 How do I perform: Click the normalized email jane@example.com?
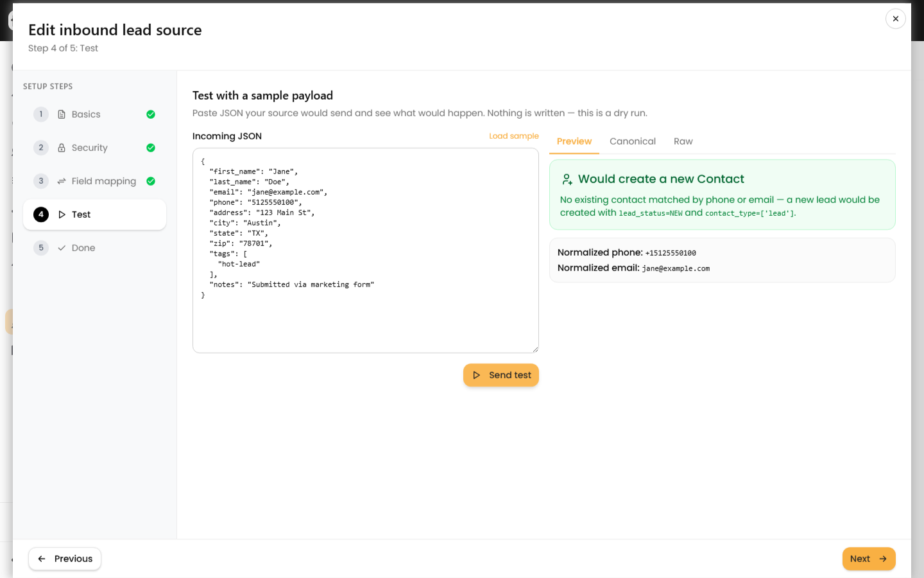pyautogui.click(x=676, y=268)
